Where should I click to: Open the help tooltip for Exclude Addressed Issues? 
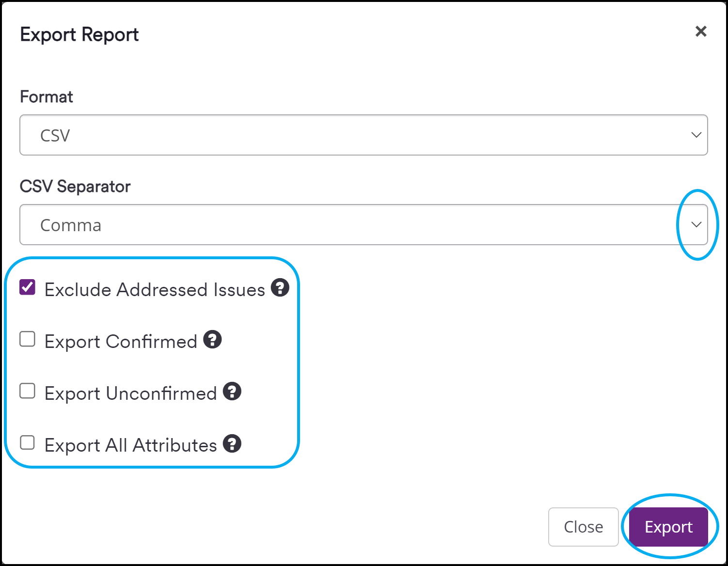click(x=280, y=288)
